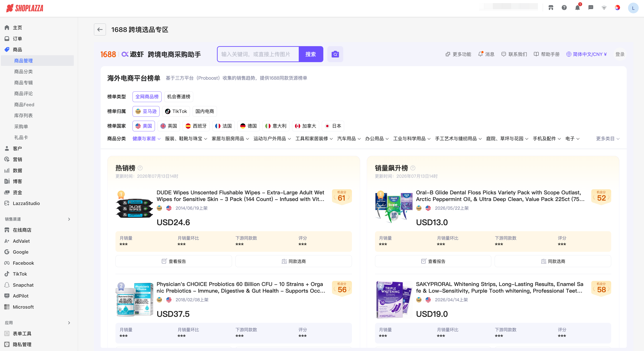Expand the 家居与厨房用品 category dropdown
Image resolution: width=644 pixels, height=351 pixels.
pyautogui.click(x=230, y=139)
